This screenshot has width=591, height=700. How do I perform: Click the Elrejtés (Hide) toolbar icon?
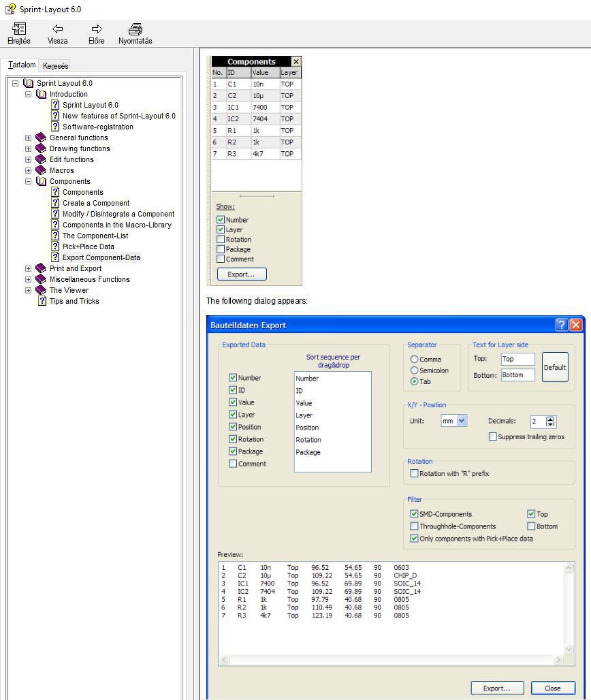pyautogui.click(x=19, y=29)
